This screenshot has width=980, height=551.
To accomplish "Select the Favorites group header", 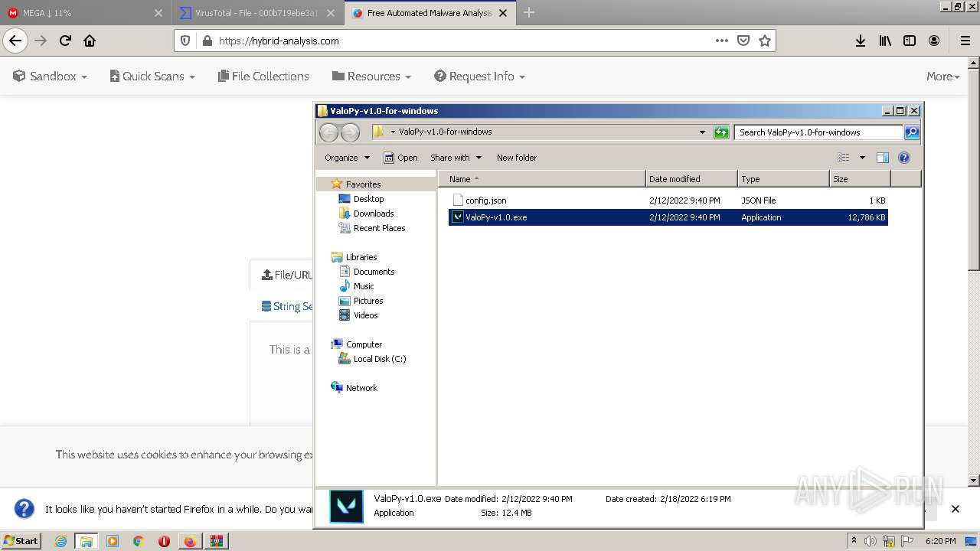I will coord(363,184).
